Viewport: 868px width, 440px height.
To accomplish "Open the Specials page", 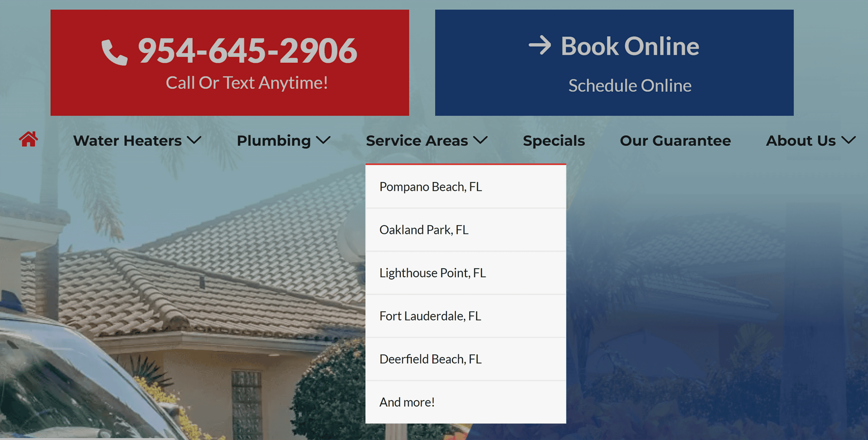I will pos(554,140).
